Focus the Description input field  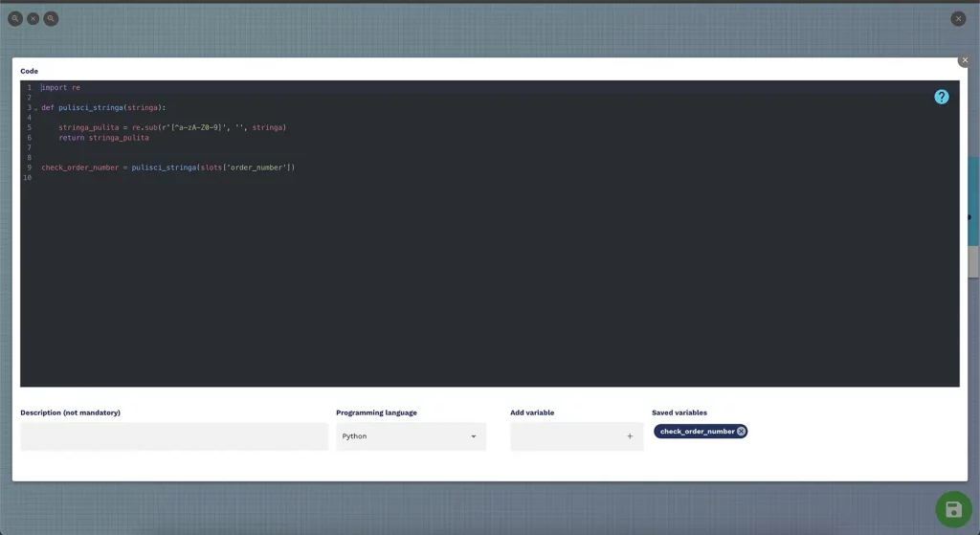coord(174,436)
